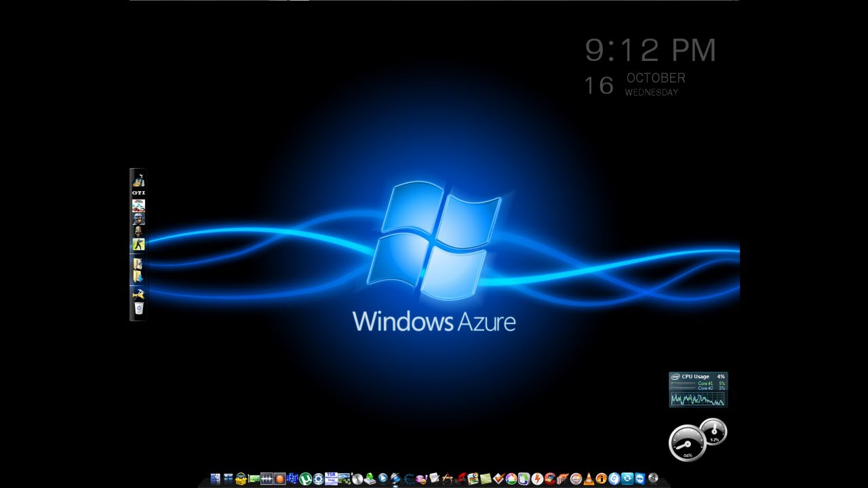Image resolution: width=868 pixels, height=488 pixels.
Task: Launch the skull game icon in side dock
Action: pyautogui.click(x=138, y=232)
